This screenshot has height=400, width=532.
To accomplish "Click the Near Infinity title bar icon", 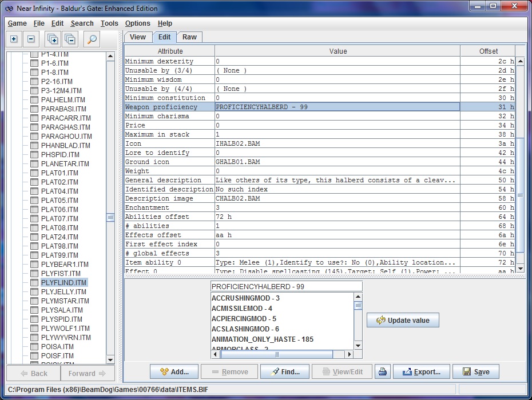I will click(9, 9).
